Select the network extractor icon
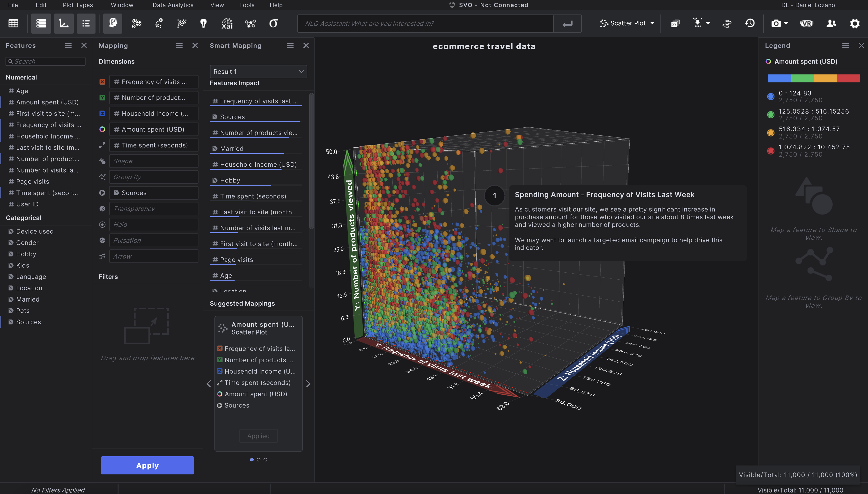 250,23
